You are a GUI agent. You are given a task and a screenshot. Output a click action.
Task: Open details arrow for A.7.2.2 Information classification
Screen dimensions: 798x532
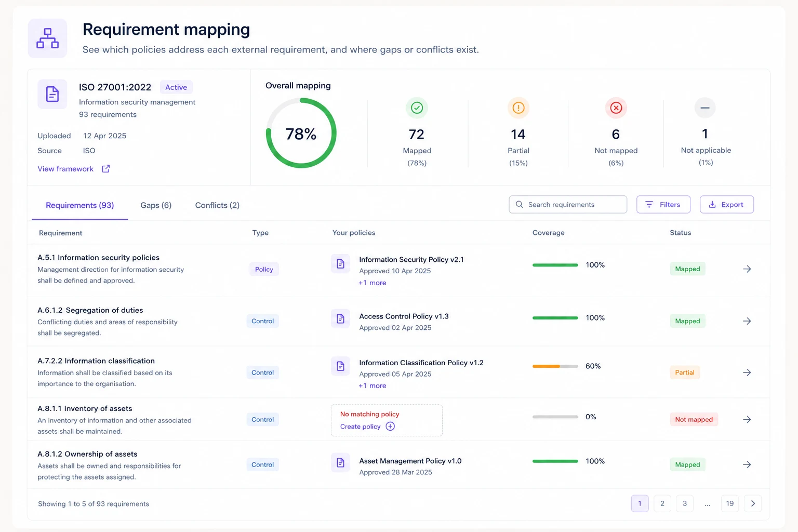tap(747, 373)
